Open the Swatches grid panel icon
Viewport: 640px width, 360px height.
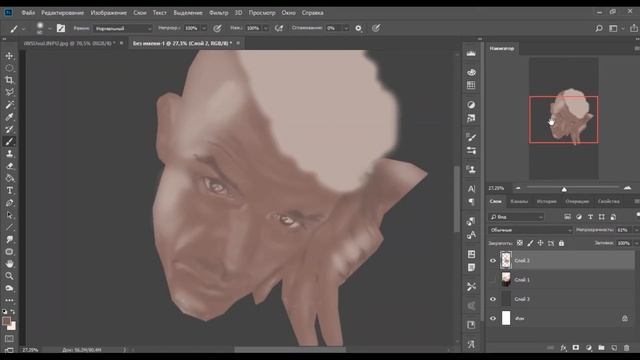point(471,85)
